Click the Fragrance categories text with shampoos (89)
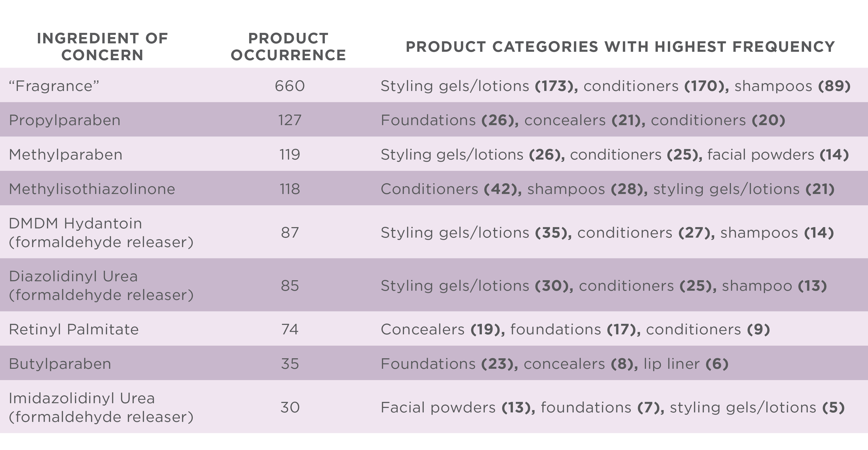868x450 pixels. (x=615, y=86)
